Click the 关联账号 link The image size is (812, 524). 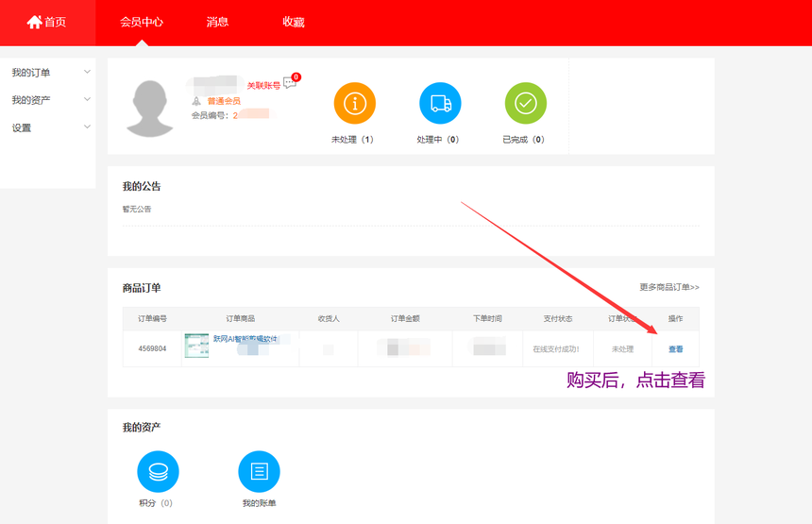pos(263,85)
